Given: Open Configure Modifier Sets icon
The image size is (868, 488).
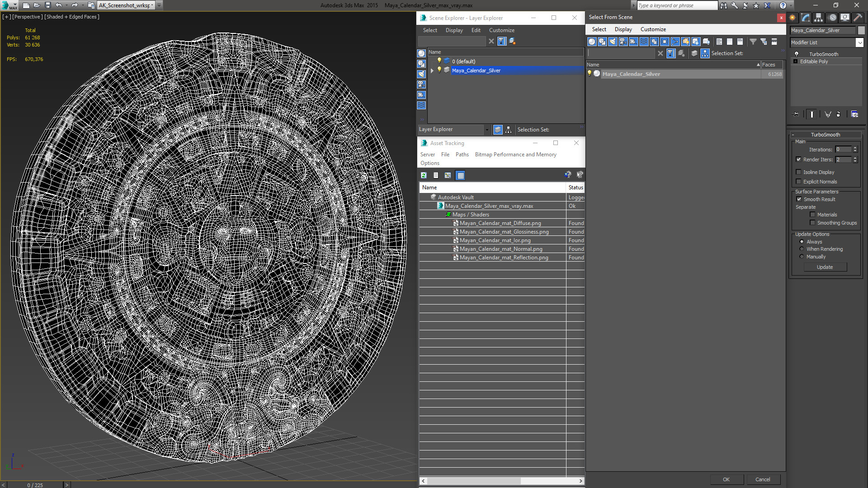Looking at the screenshot, I should (854, 114).
